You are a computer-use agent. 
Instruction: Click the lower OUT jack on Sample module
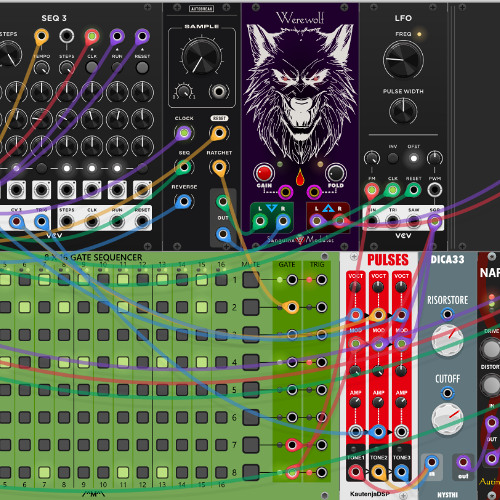pos(223,234)
